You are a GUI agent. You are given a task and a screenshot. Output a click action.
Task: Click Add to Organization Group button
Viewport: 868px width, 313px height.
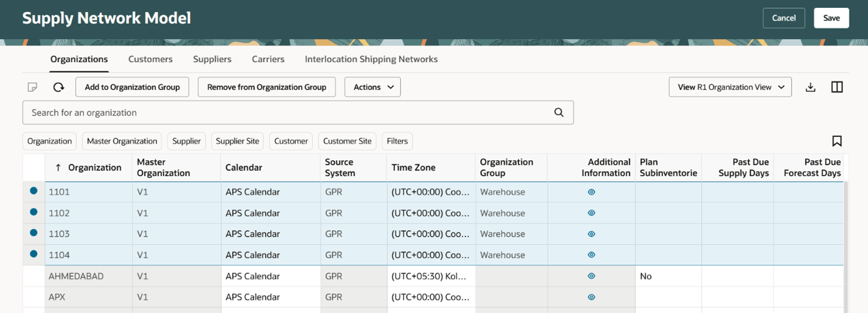pos(132,87)
